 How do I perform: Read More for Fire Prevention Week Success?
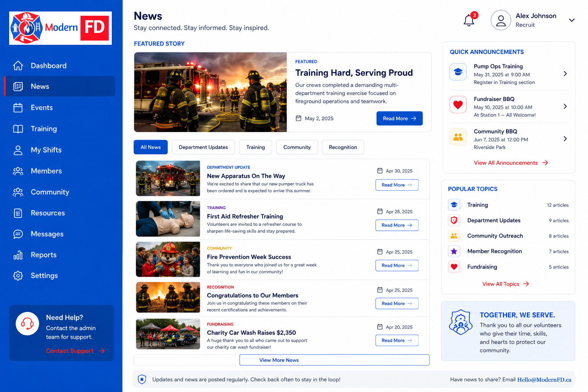[x=397, y=265]
